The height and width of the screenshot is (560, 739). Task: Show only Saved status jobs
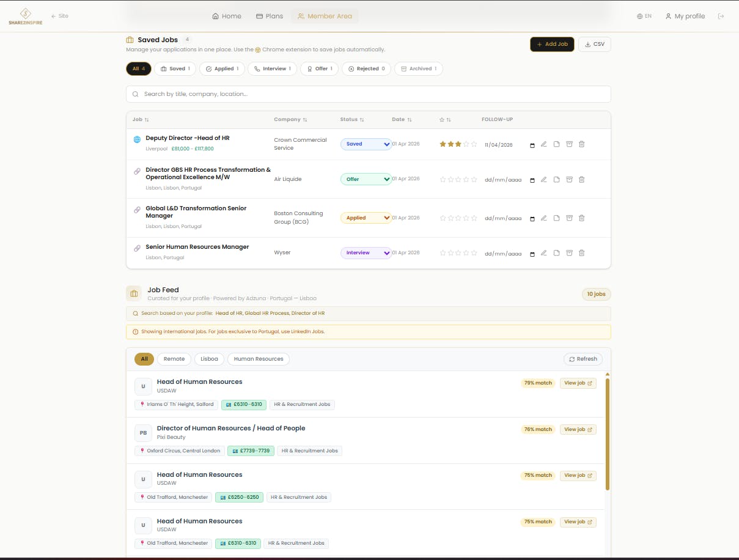point(175,68)
